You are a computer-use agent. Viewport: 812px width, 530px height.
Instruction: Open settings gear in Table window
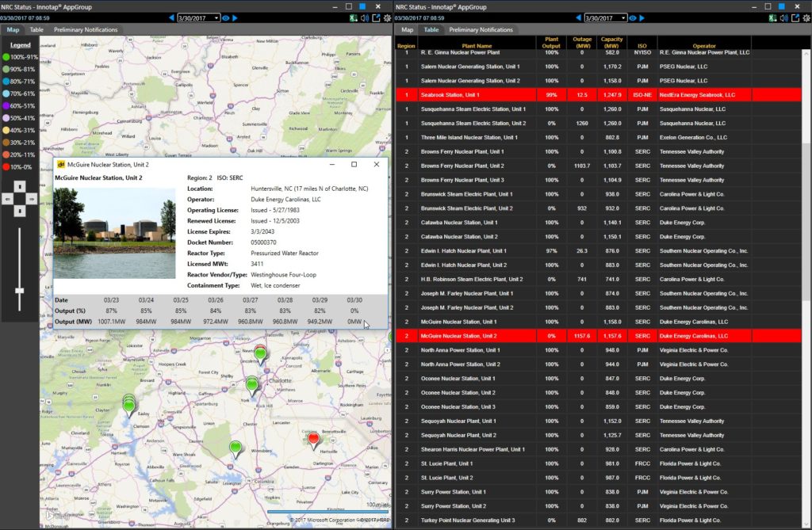point(806,17)
